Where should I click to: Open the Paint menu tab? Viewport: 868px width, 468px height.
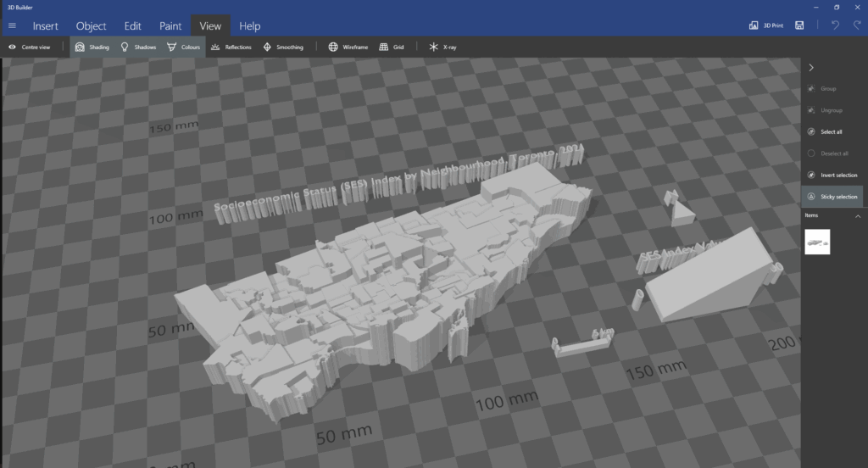coord(170,25)
